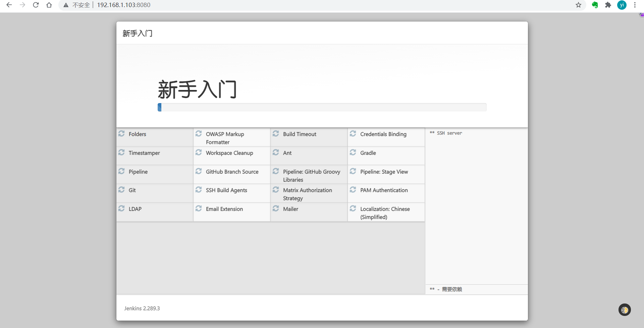Viewport: 644px width, 328px height.
Task: Click the browser forward arrow
Action: pyautogui.click(x=22, y=5)
